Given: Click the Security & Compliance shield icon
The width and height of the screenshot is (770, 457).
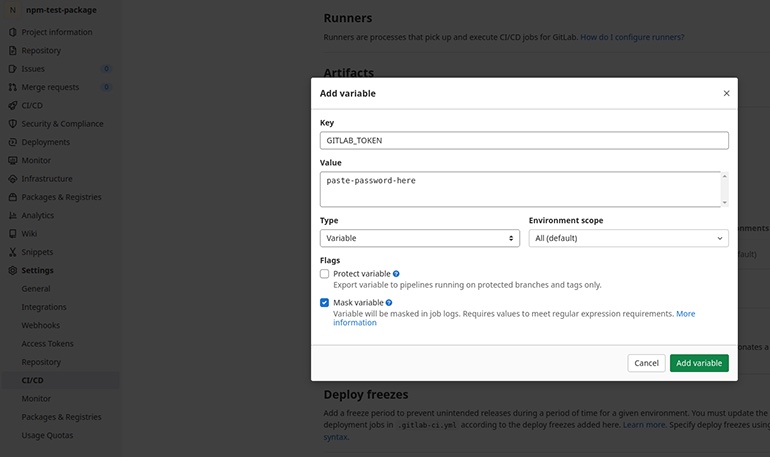Looking at the screenshot, I should (x=13, y=124).
